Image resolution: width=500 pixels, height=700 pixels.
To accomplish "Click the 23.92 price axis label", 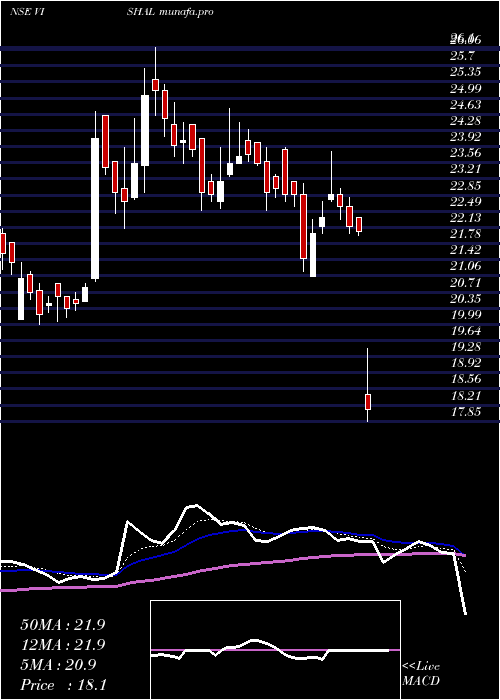I will point(466,137).
